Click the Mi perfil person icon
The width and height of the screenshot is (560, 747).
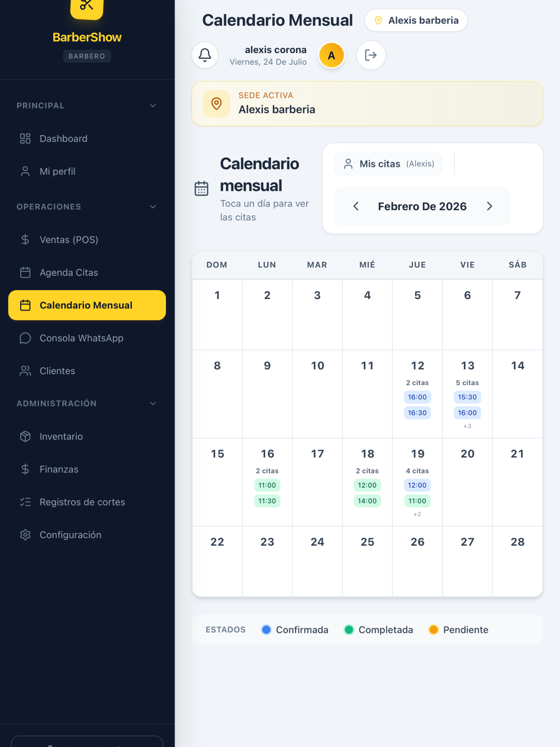[25, 171]
